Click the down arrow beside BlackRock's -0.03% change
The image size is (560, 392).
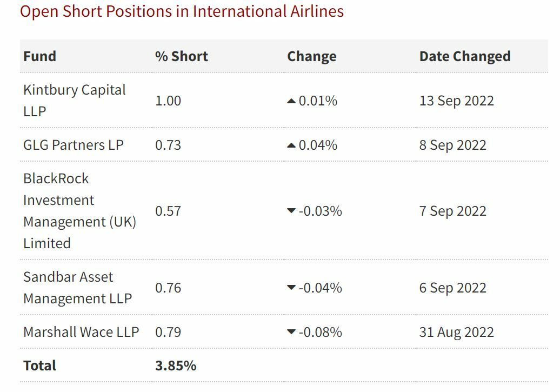coord(291,211)
